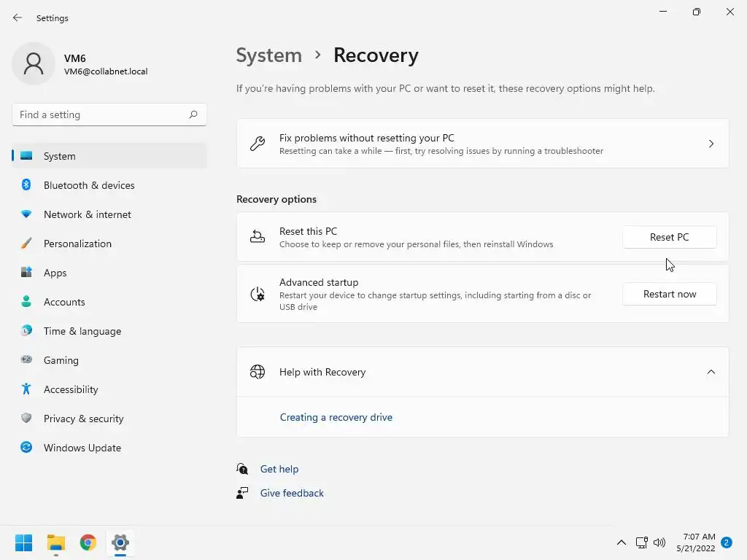Click the Get help link
The width and height of the screenshot is (747, 560).
(x=279, y=469)
